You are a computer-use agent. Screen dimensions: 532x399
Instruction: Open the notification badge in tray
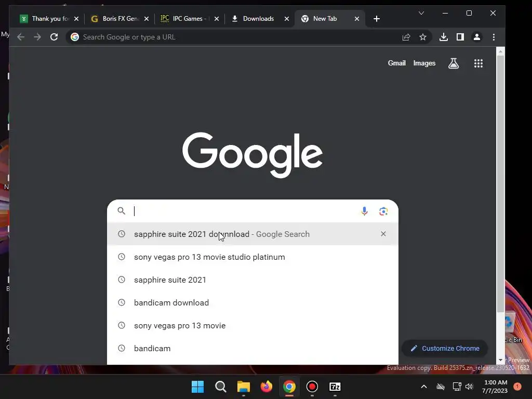tap(517, 387)
